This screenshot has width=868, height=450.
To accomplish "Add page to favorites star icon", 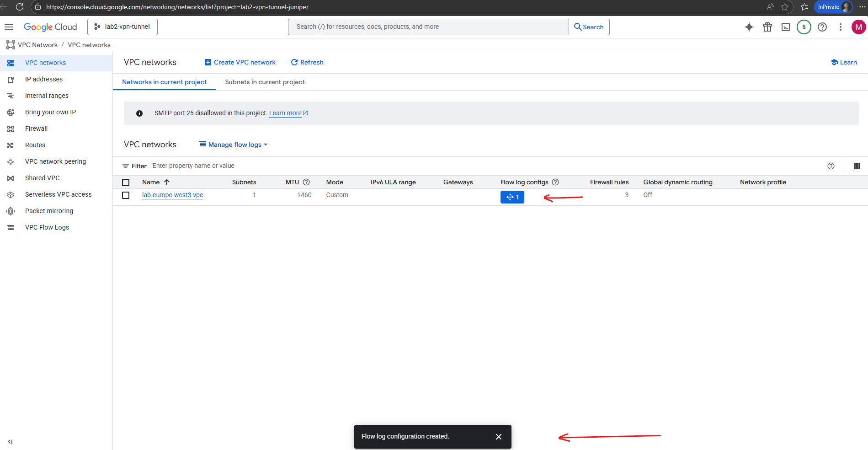I will 785,7.
